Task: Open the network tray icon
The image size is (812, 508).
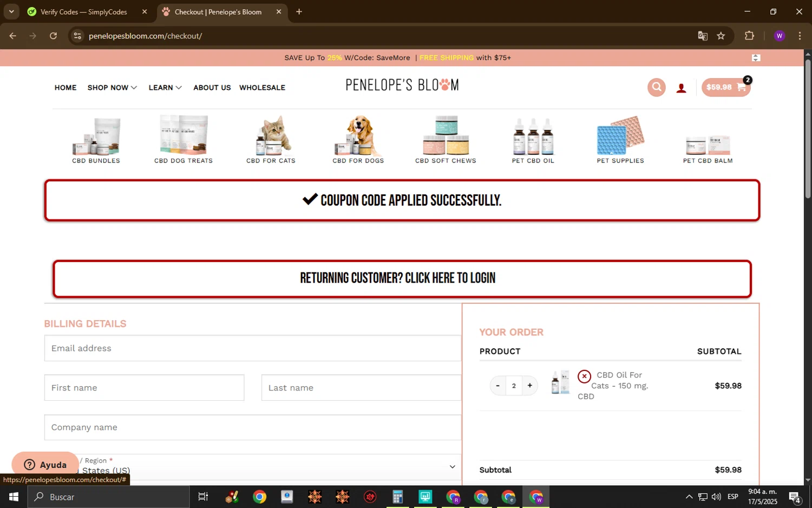Action: click(703, 497)
